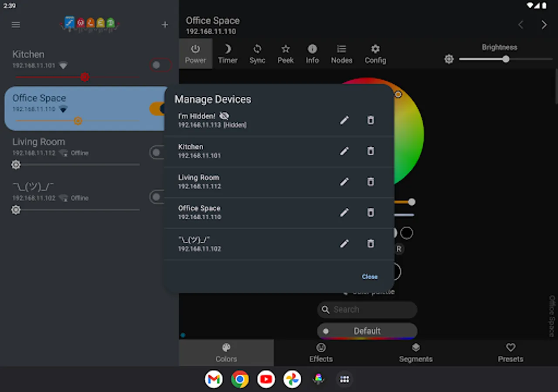Open Config settings

tap(375, 54)
